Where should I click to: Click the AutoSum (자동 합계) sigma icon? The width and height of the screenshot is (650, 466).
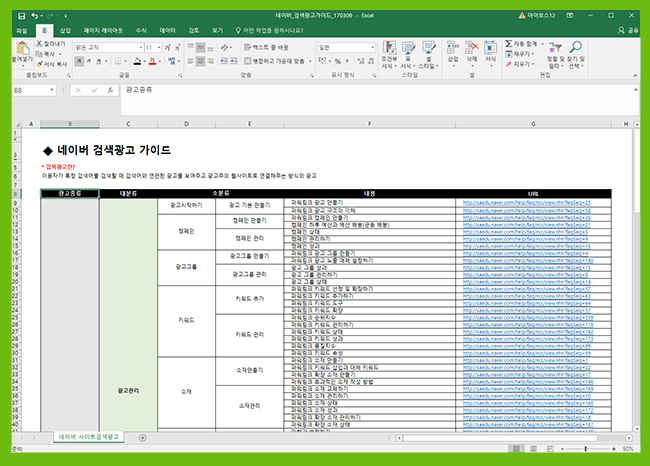pyautogui.click(x=509, y=44)
